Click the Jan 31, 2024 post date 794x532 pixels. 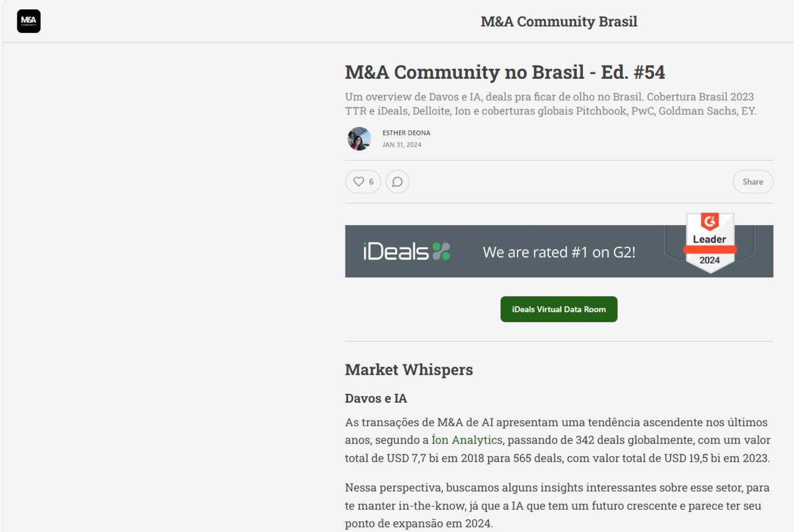coord(402,144)
